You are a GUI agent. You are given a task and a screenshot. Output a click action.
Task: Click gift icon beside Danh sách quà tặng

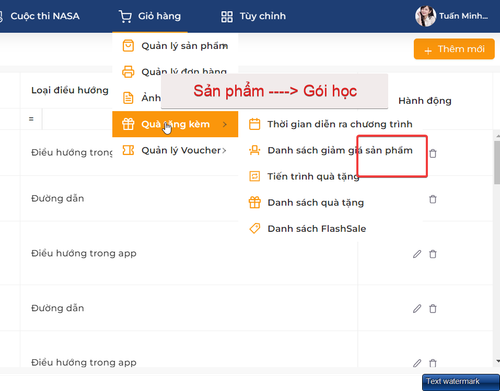click(255, 202)
